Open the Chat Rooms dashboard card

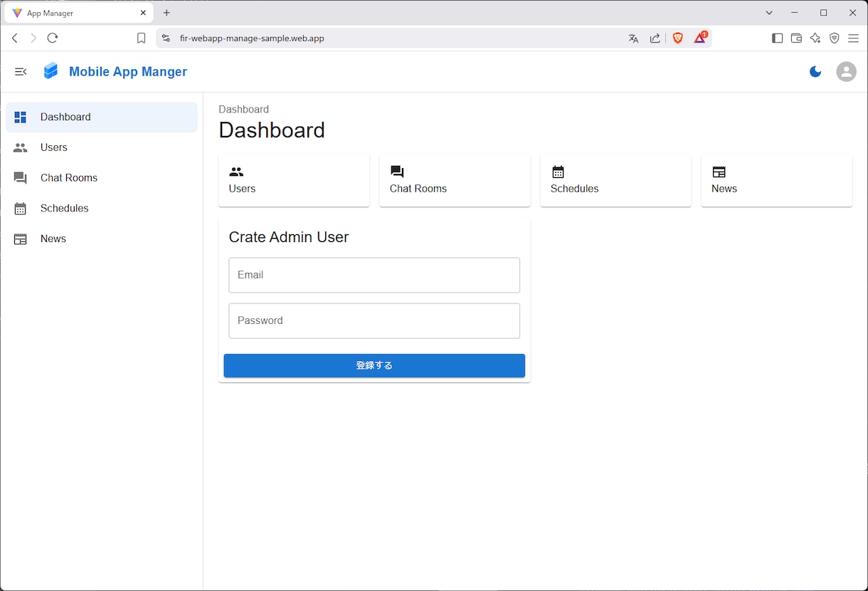[455, 180]
